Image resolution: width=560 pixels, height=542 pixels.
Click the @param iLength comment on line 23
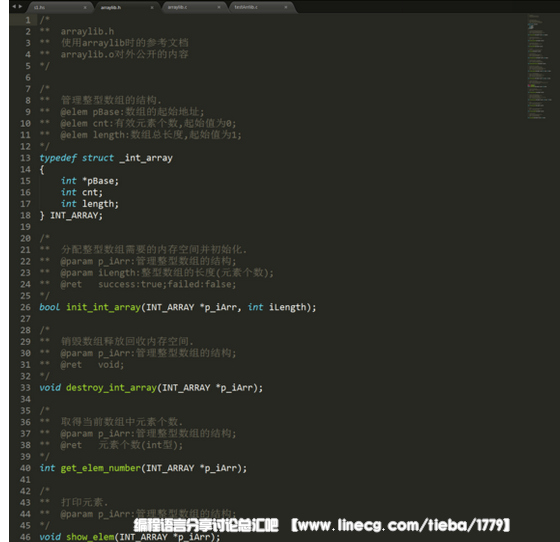click(x=167, y=273)
